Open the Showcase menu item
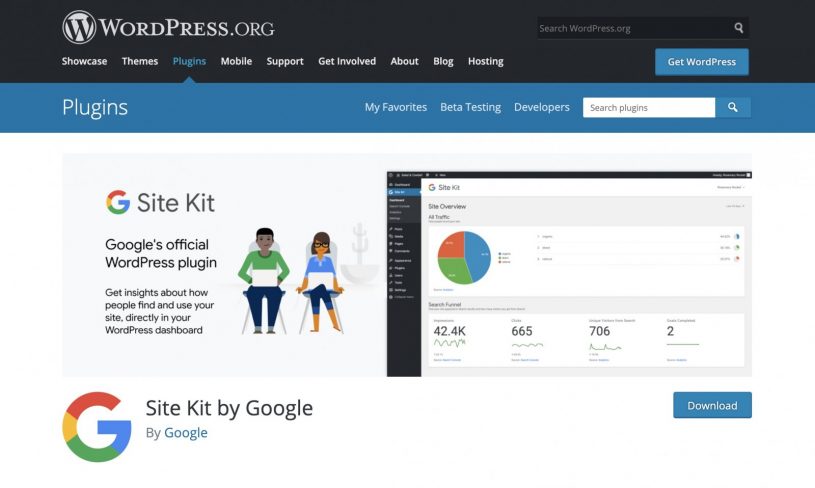 pos(84,61)
